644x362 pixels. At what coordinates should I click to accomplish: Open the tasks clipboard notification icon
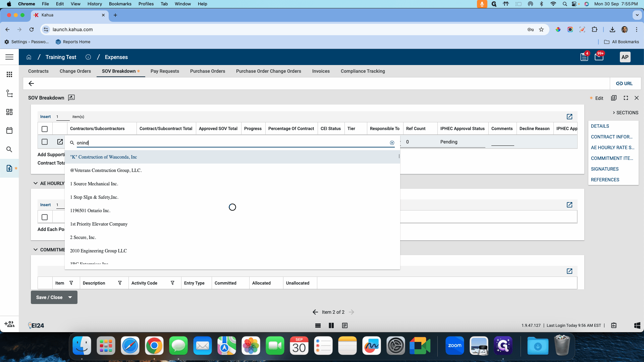tap(584, 57)
